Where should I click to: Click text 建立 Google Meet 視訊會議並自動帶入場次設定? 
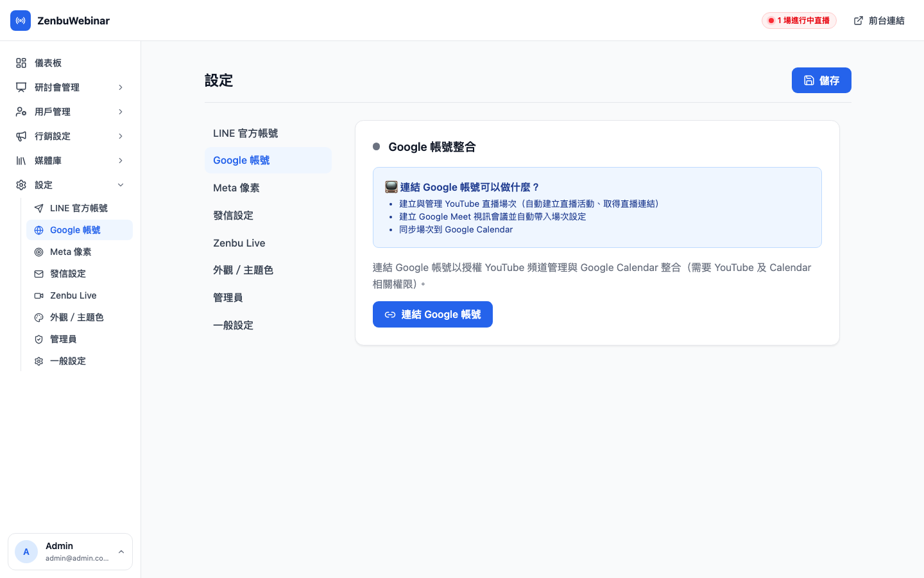coord(493,216)
